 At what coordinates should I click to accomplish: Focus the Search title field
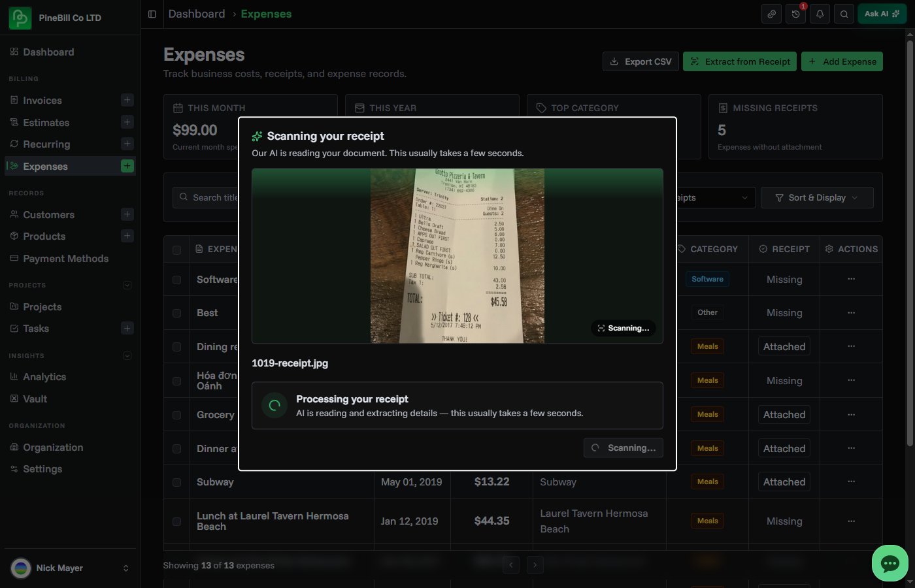206,197
